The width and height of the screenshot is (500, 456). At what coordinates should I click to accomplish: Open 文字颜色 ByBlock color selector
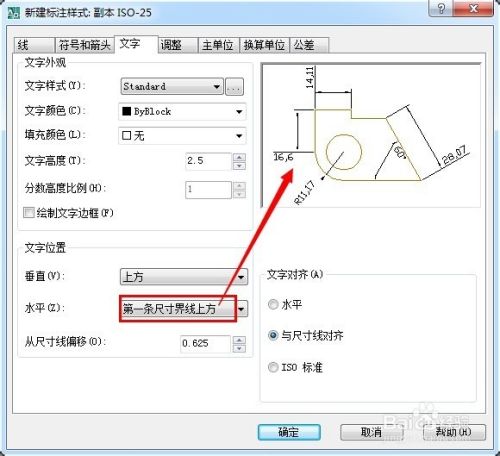tap(182, 111)
